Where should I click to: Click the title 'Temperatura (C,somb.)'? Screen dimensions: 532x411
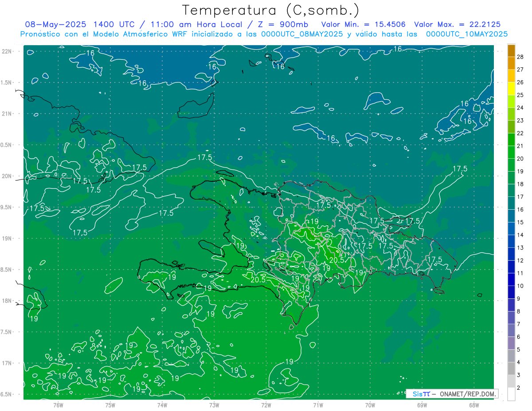tap(271, 10)
